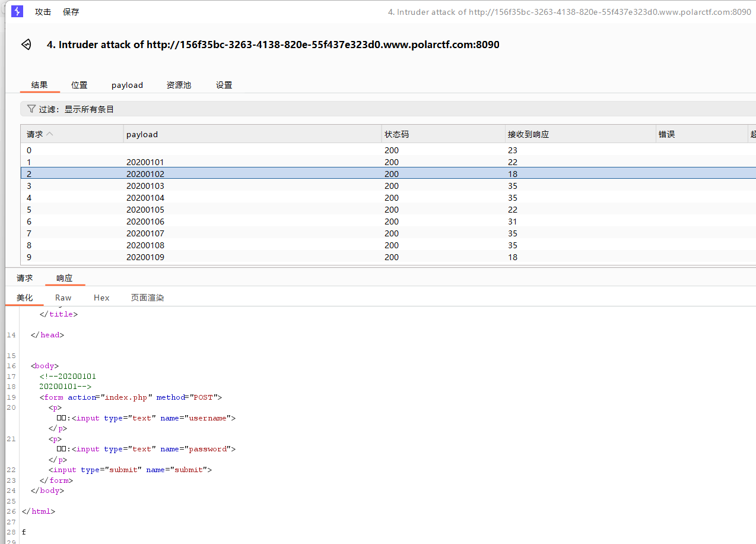Open the 资源池 tab

179,85
